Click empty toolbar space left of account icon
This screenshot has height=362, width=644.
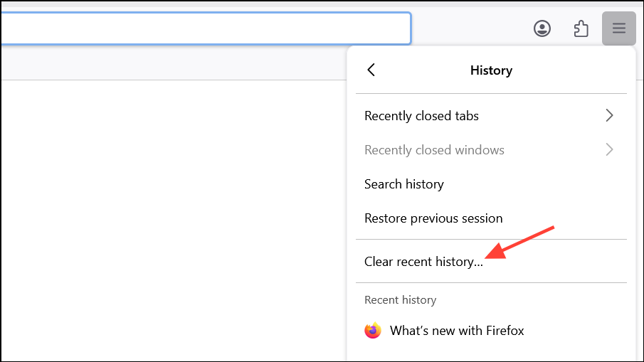470,28
